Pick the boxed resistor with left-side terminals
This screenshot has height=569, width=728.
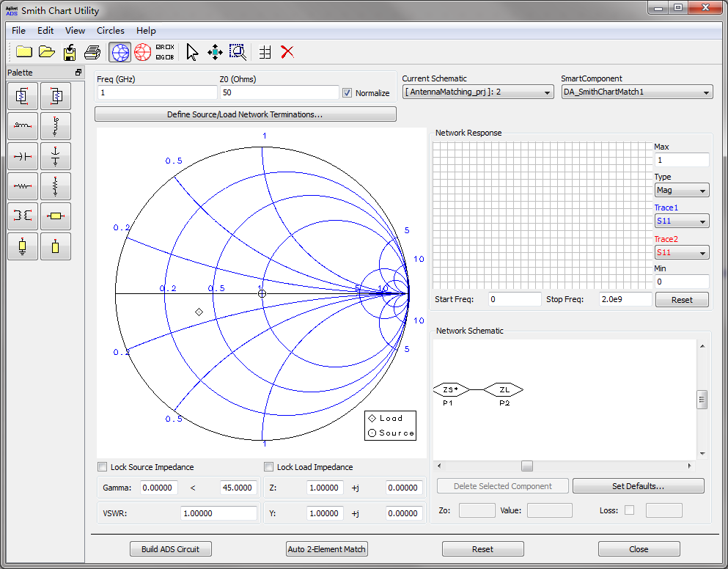coord(56,96)
